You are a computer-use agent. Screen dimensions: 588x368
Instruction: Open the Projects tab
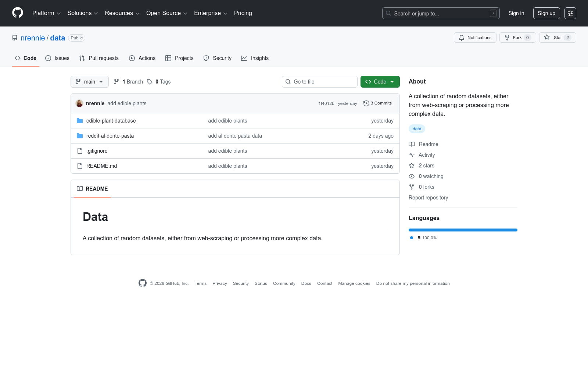179,58
